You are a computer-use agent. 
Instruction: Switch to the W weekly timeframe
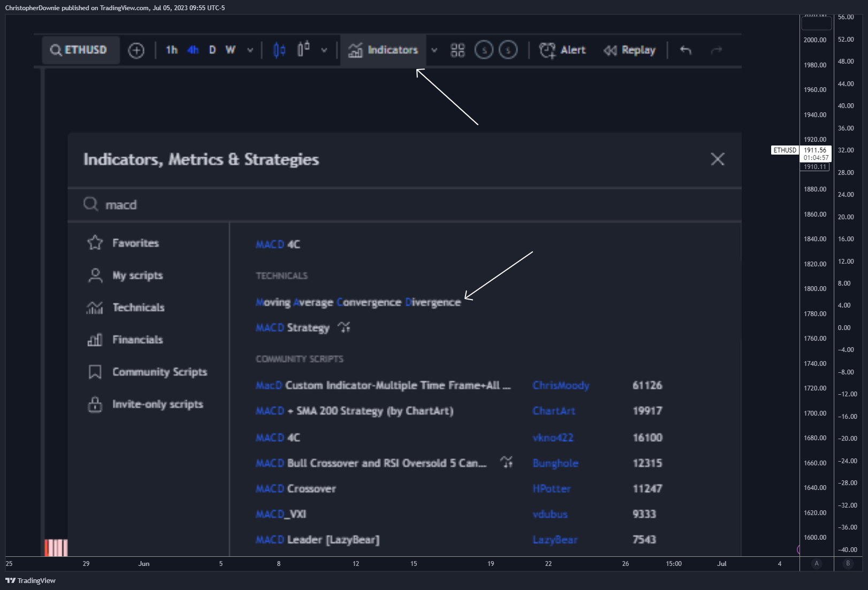[x=230, y=50]
